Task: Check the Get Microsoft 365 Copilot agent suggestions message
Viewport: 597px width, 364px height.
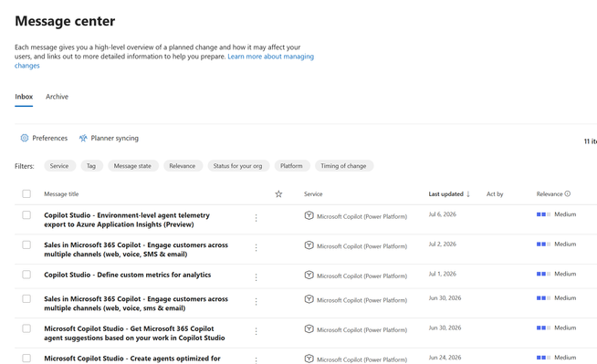Action: (26, 328)
